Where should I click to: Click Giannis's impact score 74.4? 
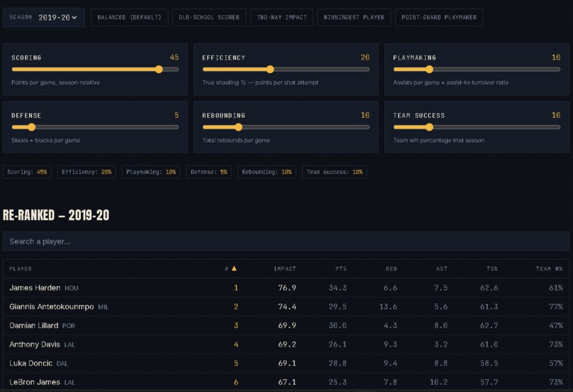point(287,307)
